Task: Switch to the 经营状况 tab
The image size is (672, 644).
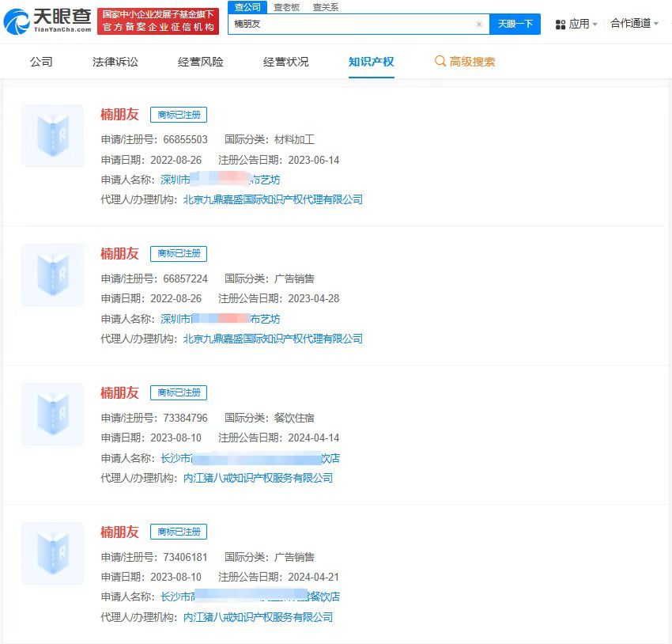Action: click(x=285, y=61)
